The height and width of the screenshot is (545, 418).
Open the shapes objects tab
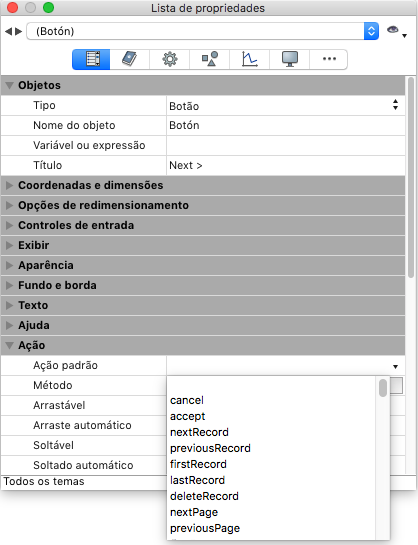[210, 59]
